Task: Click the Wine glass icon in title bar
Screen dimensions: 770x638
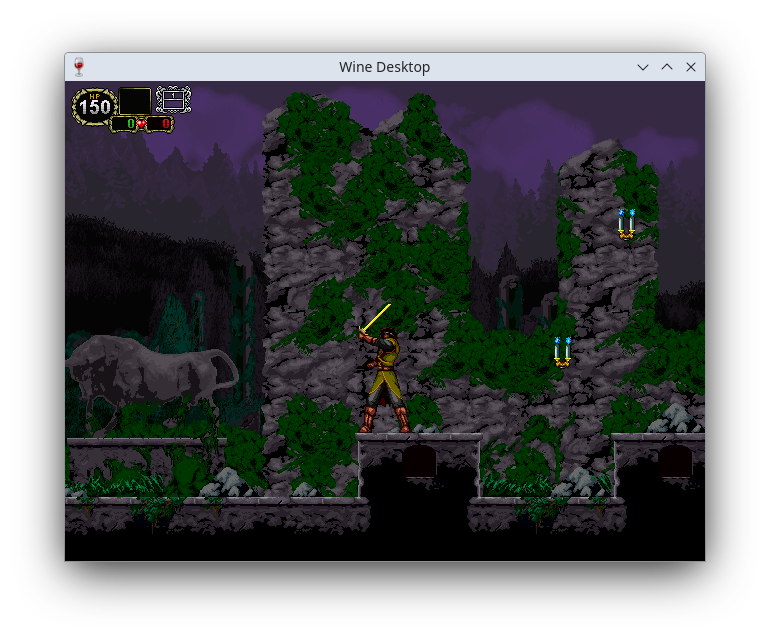Action: click(79, 67)
